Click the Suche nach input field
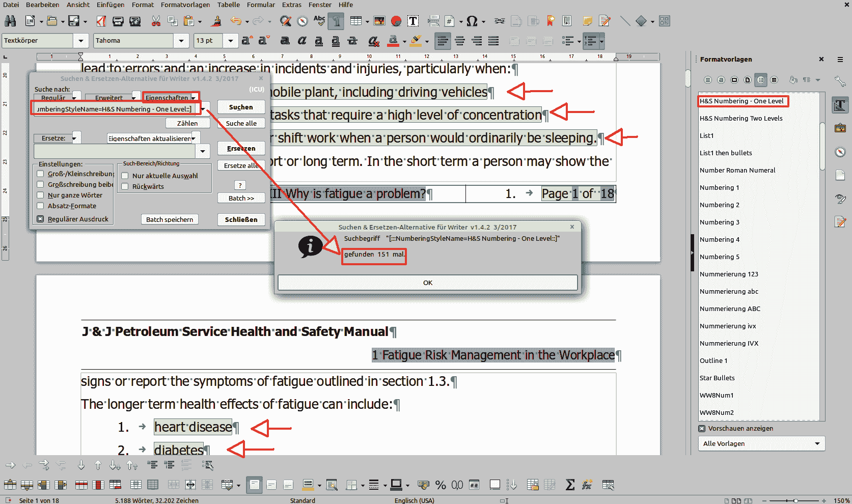This screenshot has width=852, height=504. [114, 109]
